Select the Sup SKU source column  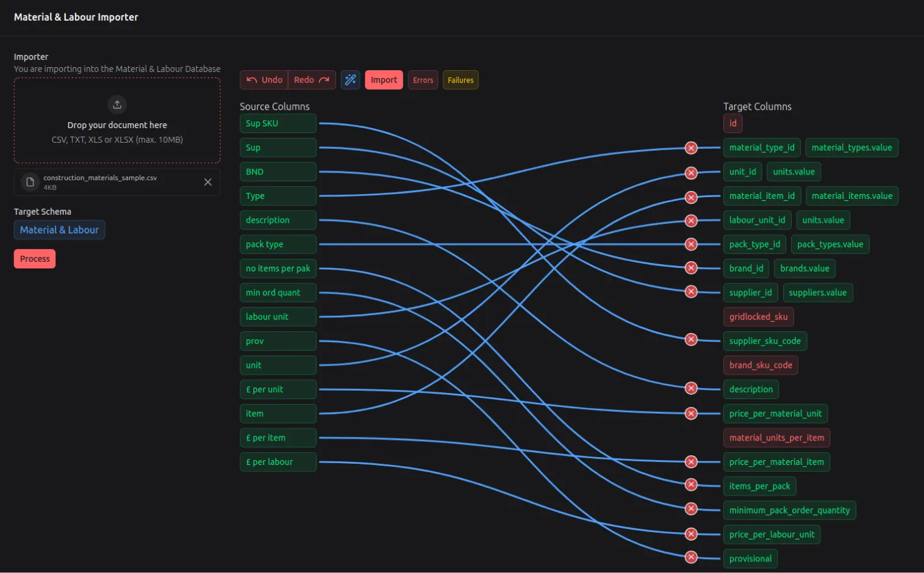(x=278, y=123)
